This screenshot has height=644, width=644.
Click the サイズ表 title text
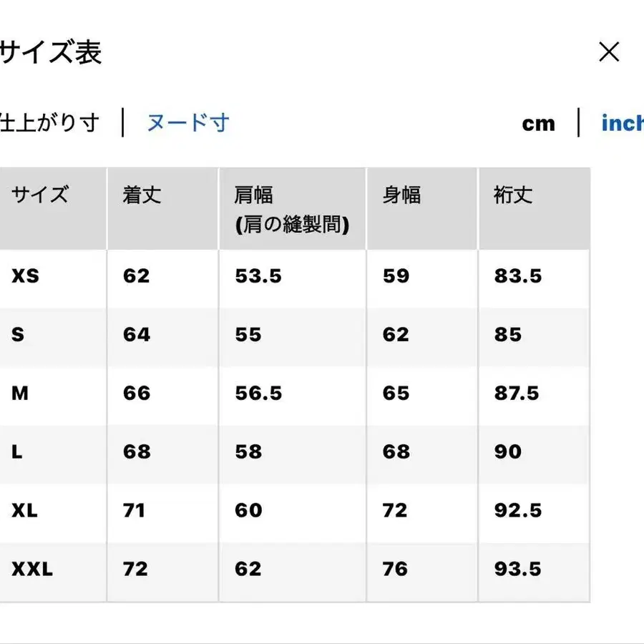pyautogui.click(x=52, y=52)
